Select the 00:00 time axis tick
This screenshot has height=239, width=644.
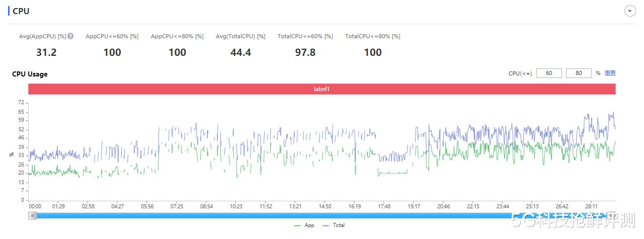[x=35, y=206]
